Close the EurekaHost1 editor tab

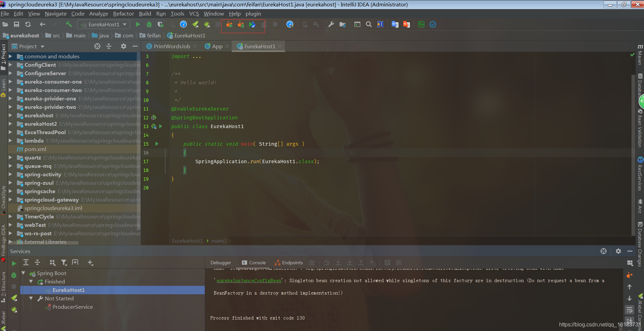[x=280, y=46]
